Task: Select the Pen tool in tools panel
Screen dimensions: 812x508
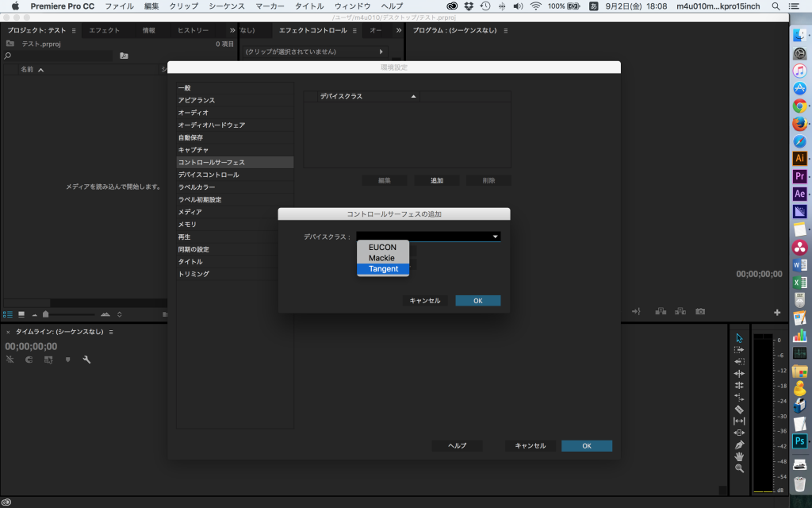Action: [x=739, y=444]
